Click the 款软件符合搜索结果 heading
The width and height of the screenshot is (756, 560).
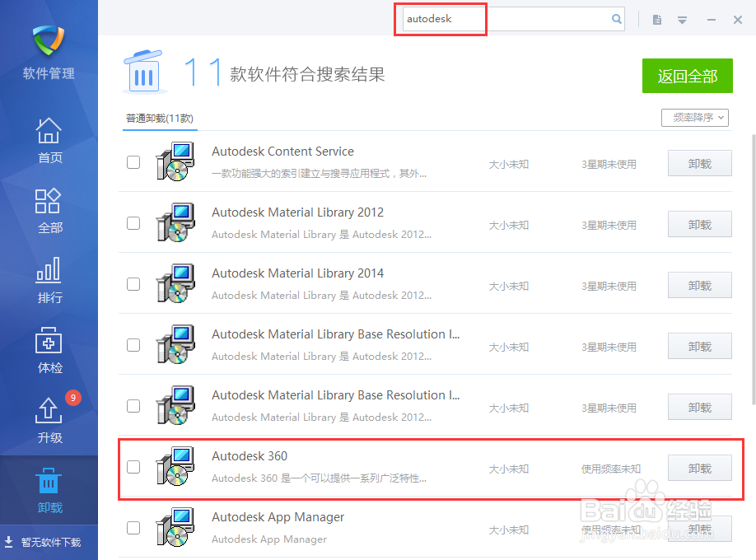coord(308,74)
